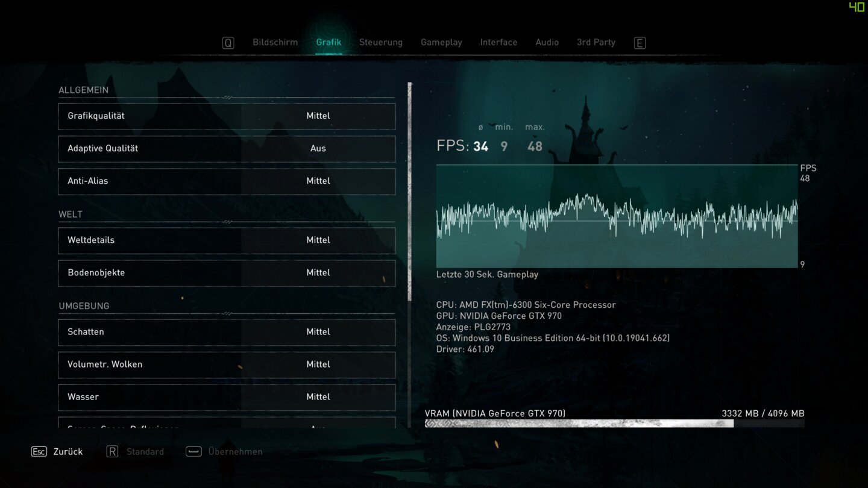Screen dimensions: 868x488
Task: Open the 3rd Party tab
Action: point(596,42)
